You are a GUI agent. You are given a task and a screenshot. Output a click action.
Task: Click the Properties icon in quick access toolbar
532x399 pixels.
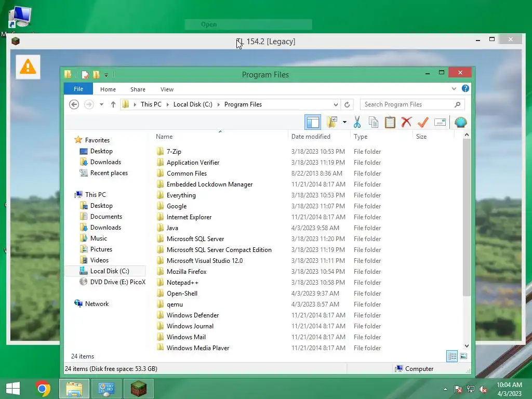pyautogui.click(x=85, y=75)
